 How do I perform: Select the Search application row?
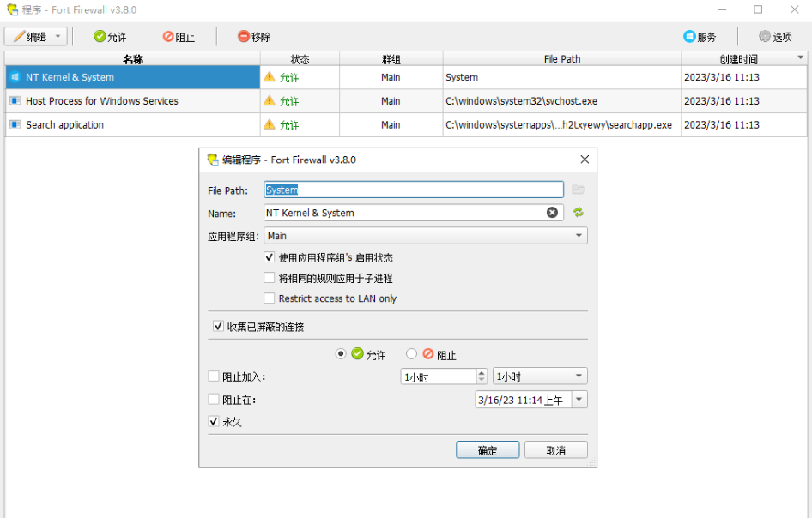click(x=406, y=124)
